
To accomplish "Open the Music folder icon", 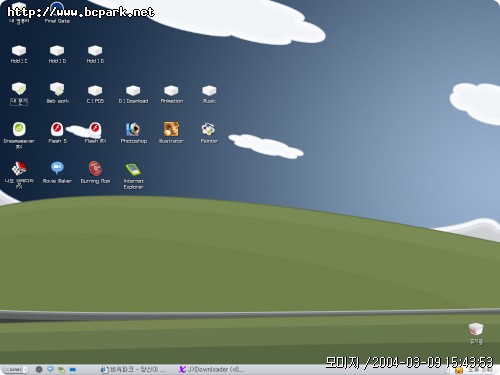I will coord(209,94).
